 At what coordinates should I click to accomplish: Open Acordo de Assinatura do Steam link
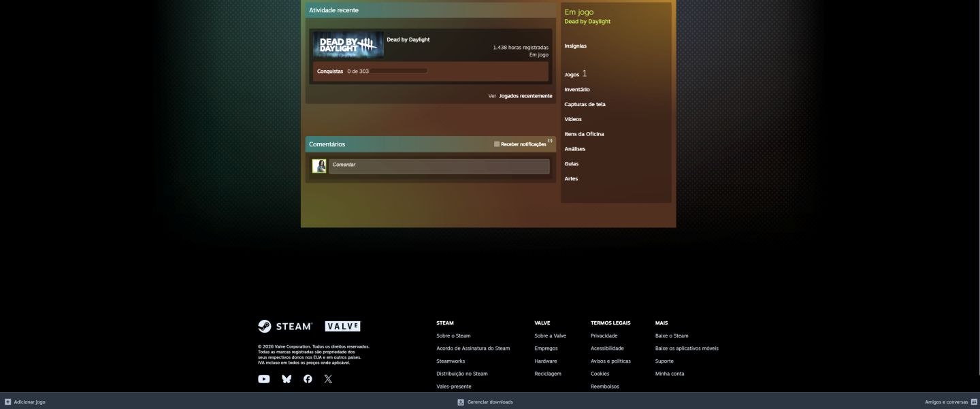pyautogui.click(x=473, y=348)
